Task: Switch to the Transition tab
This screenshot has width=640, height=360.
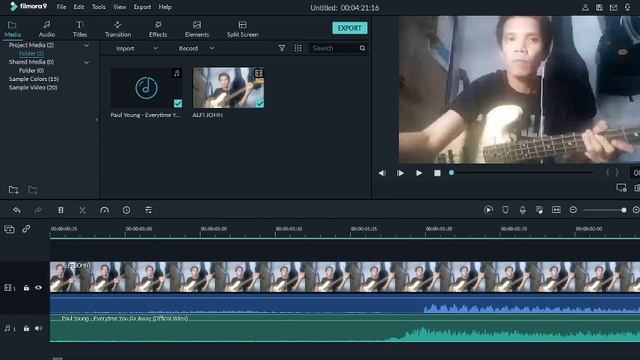Action: [x=118, y=29]
